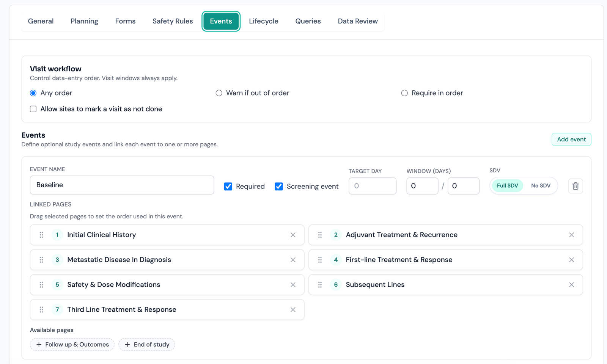Remove First-line Treatment & Response page
This screenshot has width=607, height=364.
[x=571, y=260]
